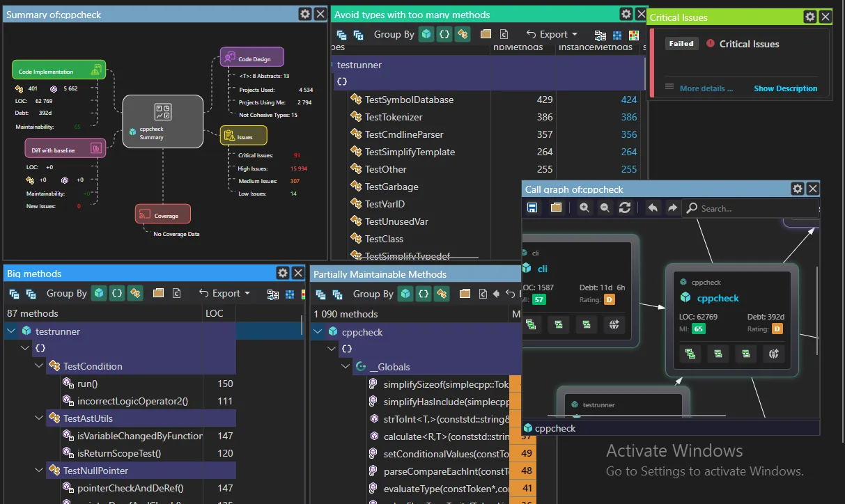Click the Issues node in Summary
845x504 pixels.
tap(243, 136)
